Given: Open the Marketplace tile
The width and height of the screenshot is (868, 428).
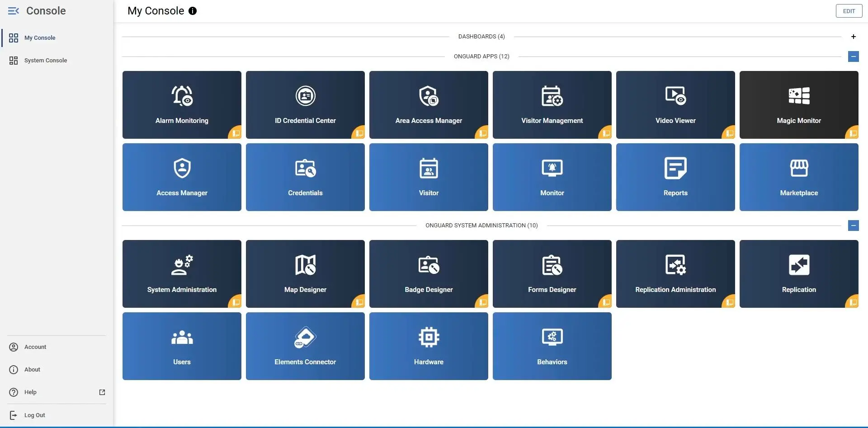Looking at the screenshot, I should (799, 177).
